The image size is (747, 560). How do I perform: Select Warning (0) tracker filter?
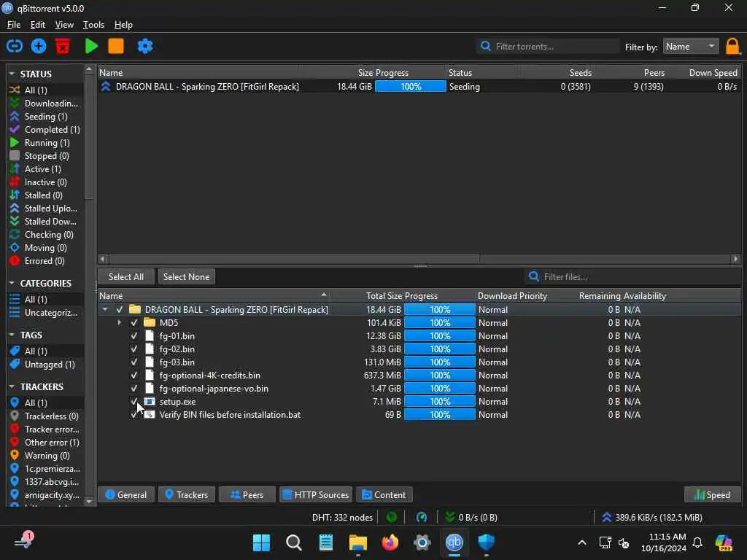coord(46,455)
